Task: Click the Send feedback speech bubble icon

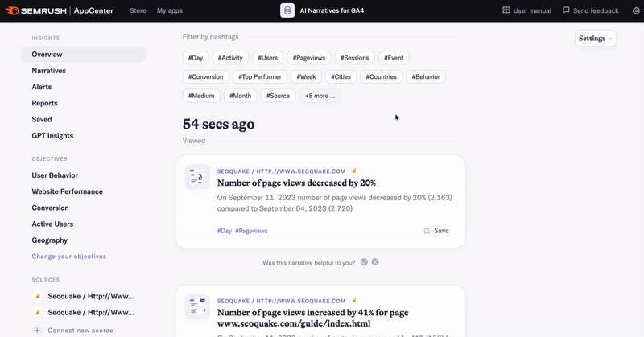Action: [566, 10]
